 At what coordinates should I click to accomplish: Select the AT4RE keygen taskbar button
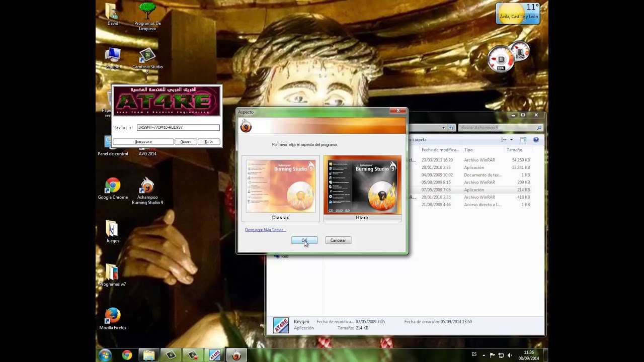(215, 355)
